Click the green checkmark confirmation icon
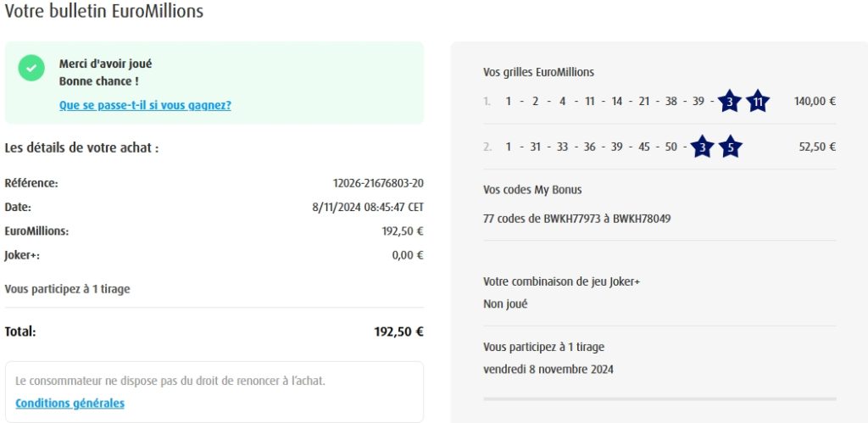This screenshot has height=423, width=868. (x=31, y=68)
